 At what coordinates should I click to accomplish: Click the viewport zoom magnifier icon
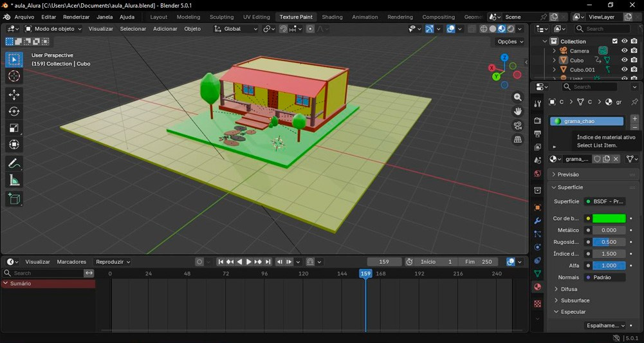coord(517,97)
